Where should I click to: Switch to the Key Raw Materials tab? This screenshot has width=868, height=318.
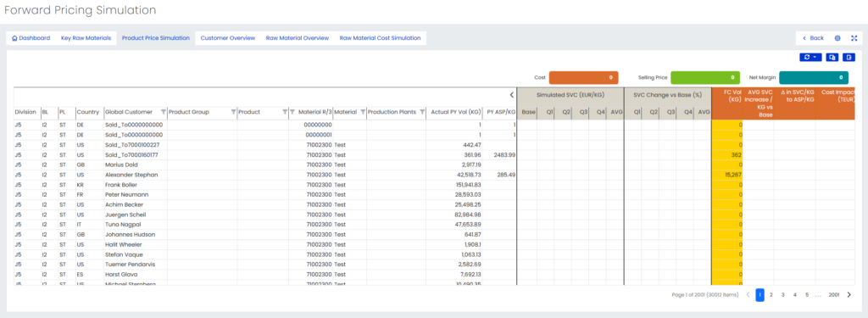86,38
